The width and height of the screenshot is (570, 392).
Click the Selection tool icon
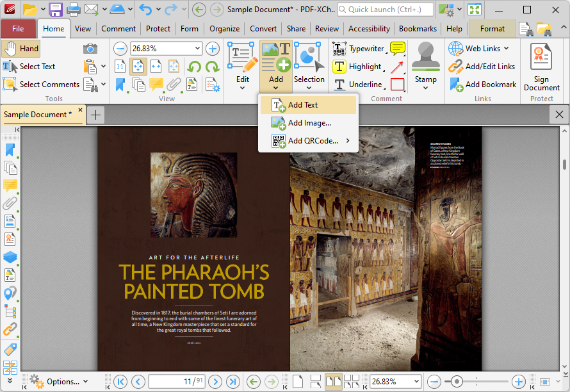309,57
